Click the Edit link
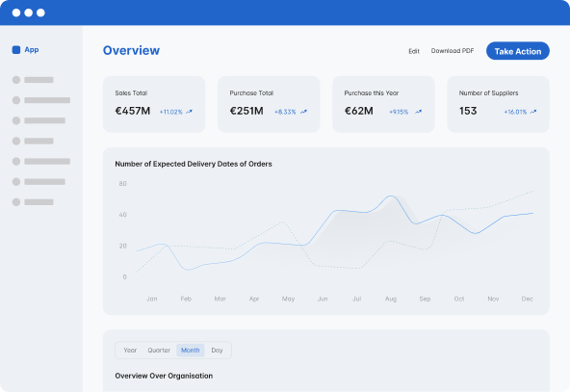Viewport: 570px width, 392px height. [x=414, y=51]
